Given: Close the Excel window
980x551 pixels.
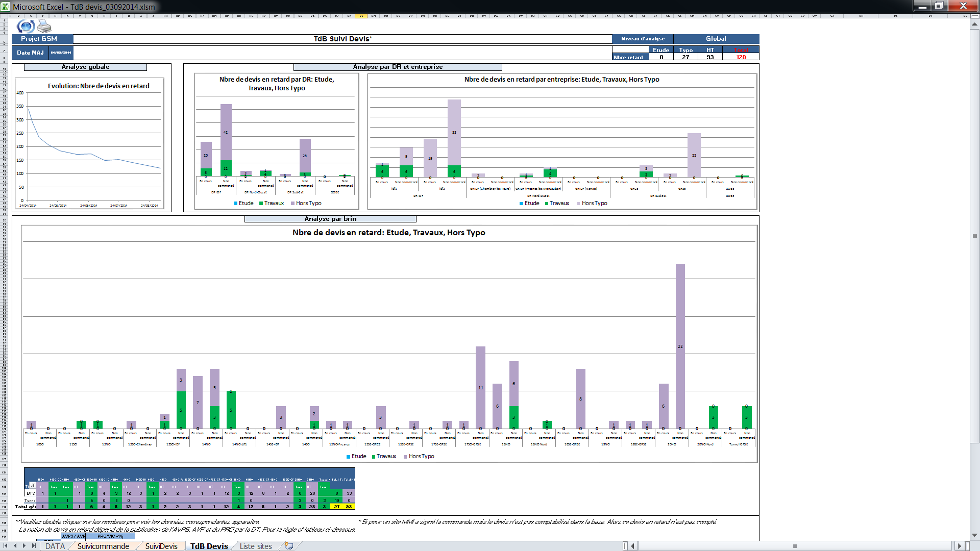Looking at the screenshot, I should [963, 6].
